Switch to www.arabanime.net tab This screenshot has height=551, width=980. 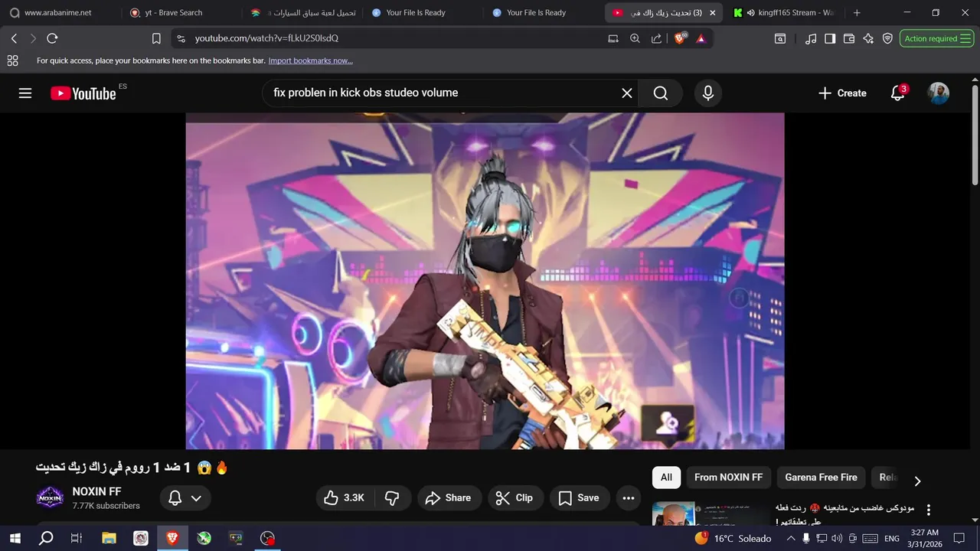click(x=60, y=13)
